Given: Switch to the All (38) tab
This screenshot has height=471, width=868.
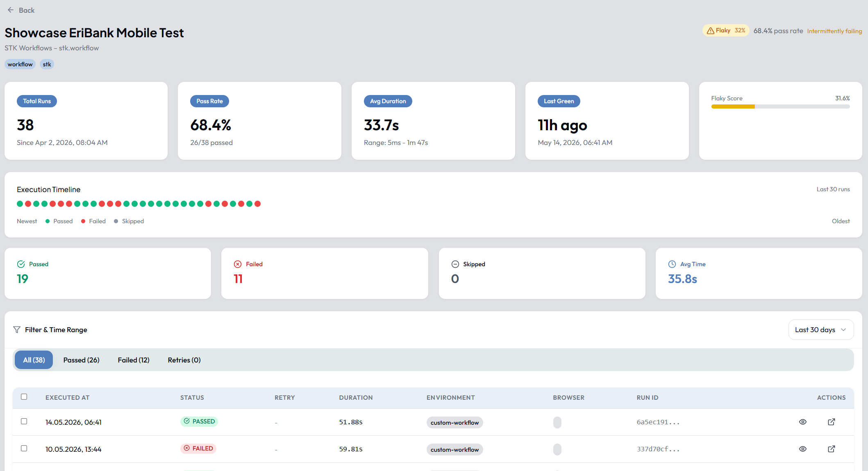Looking at the screenshot, I should [x=34, y=360].
